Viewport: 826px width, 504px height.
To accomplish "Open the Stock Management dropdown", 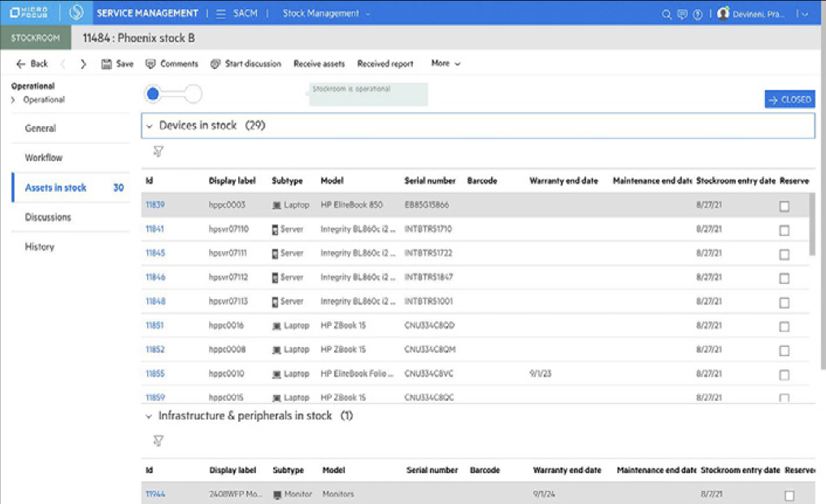I will click(325, 13).
